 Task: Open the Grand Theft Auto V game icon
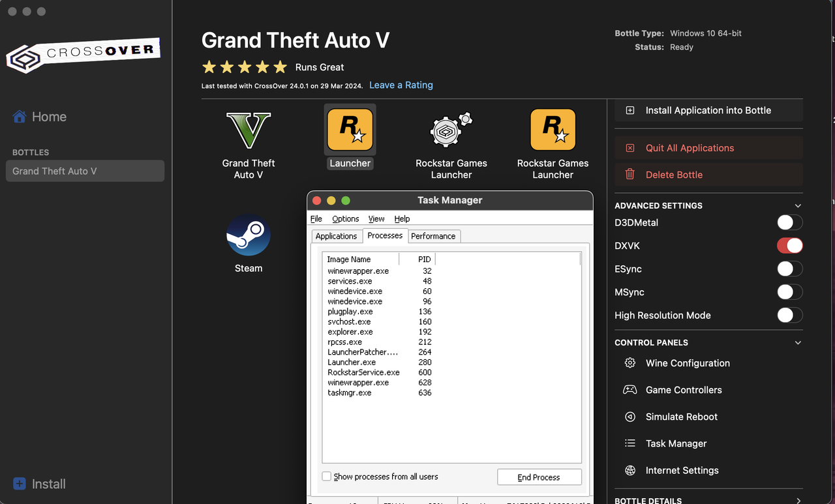[x=249, y=130]
